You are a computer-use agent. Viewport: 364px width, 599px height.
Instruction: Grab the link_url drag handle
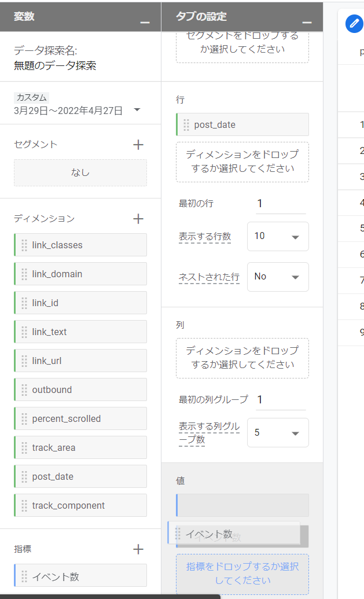(x=24, y=361)
